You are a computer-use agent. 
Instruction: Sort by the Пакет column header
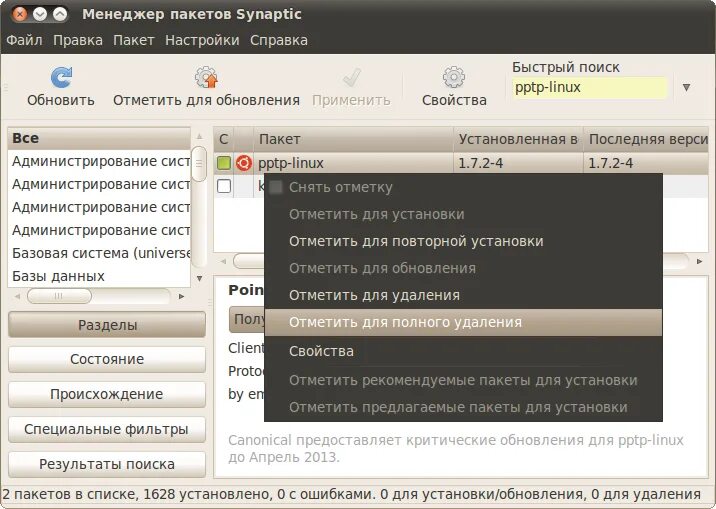(353, 139)
